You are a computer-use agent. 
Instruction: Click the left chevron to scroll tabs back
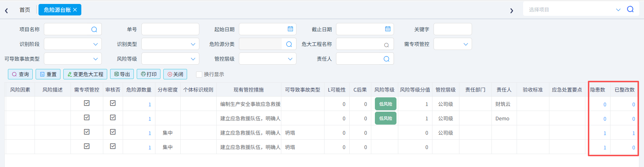click(x=6, y=11)
